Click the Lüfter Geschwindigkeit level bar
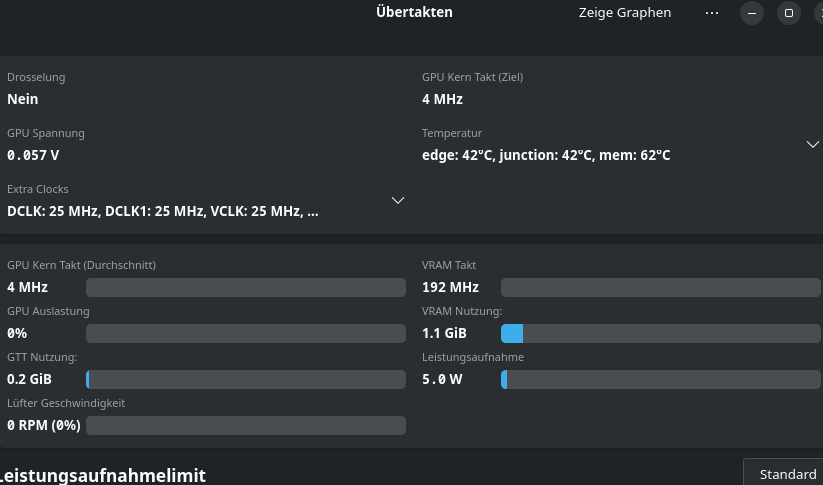The width and height of the screenshot is (823, 485). [246, 426]
